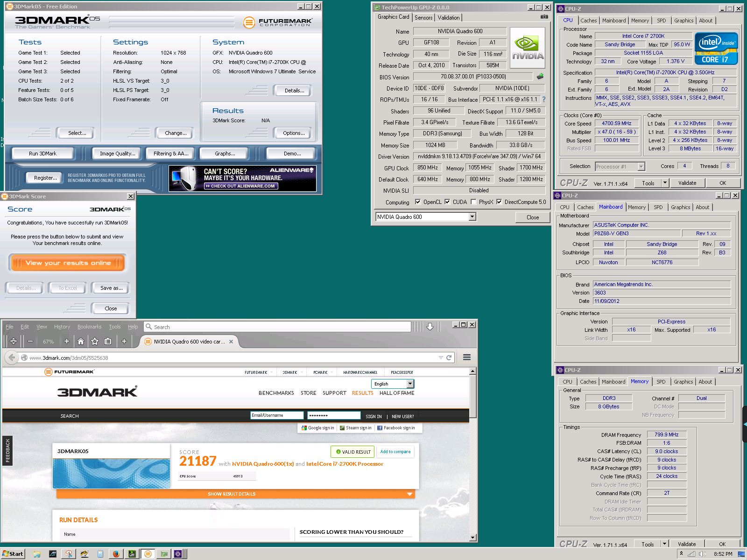Bookmark the page with the star icon
Image resolution: width=747 pixels, height=560 pixels.
pyautogui.click(x=95, y=341)
